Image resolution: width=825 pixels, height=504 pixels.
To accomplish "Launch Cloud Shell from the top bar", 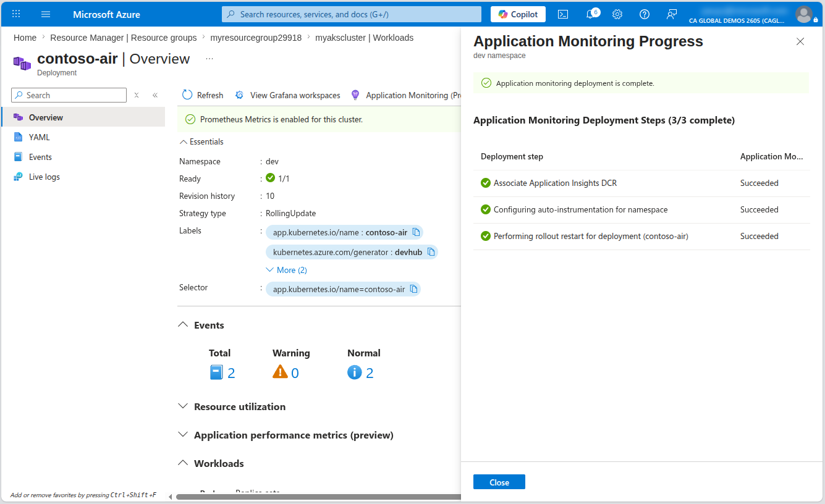I will point(563,14).
